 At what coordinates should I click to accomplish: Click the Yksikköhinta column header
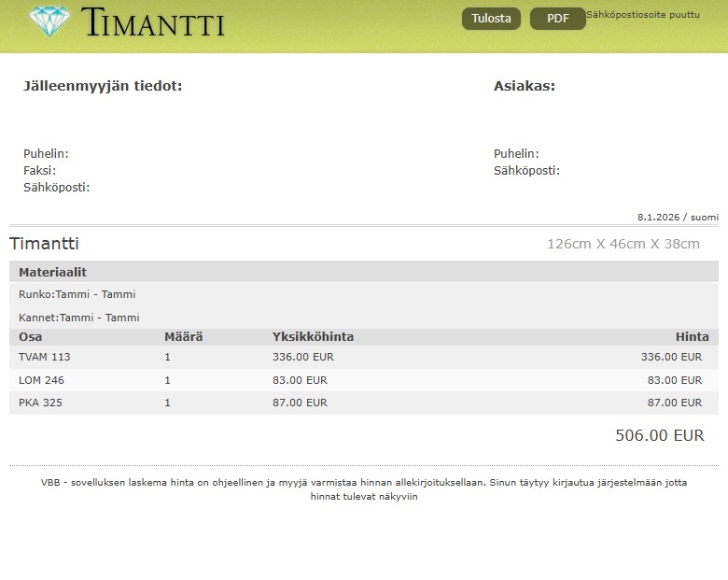point(313,336)
